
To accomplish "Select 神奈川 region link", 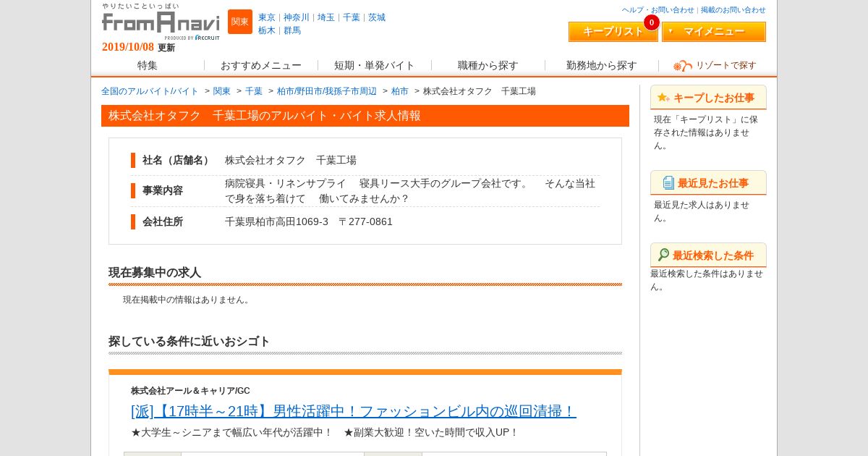I will tap(297, 17).
